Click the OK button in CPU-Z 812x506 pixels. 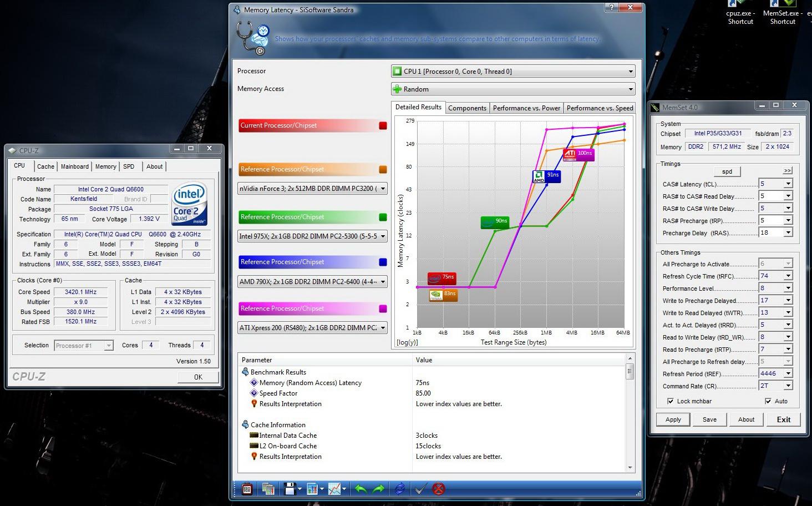[198, 377]
